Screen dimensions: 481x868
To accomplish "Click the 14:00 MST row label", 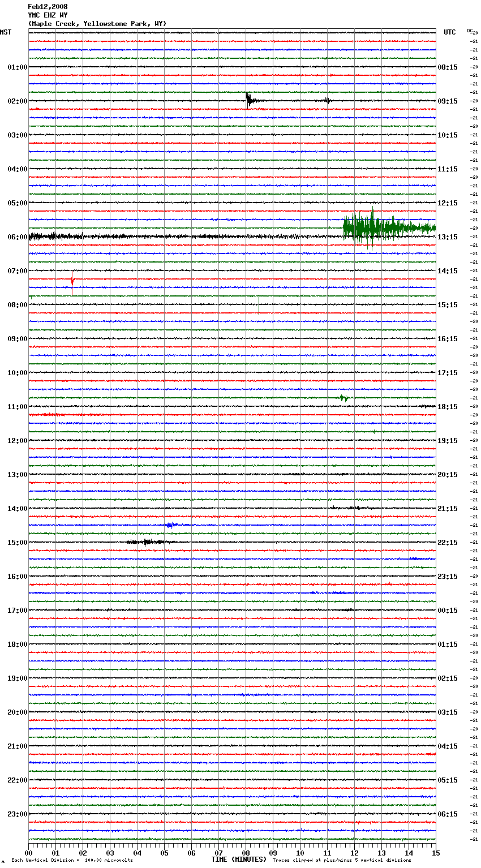I will click(x=18, y=509).
